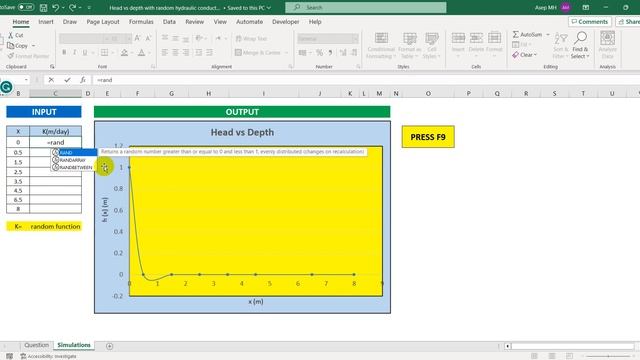Click the Clear eraser command
The height and width of the screenshot is (360, 640).
[524, 55]
